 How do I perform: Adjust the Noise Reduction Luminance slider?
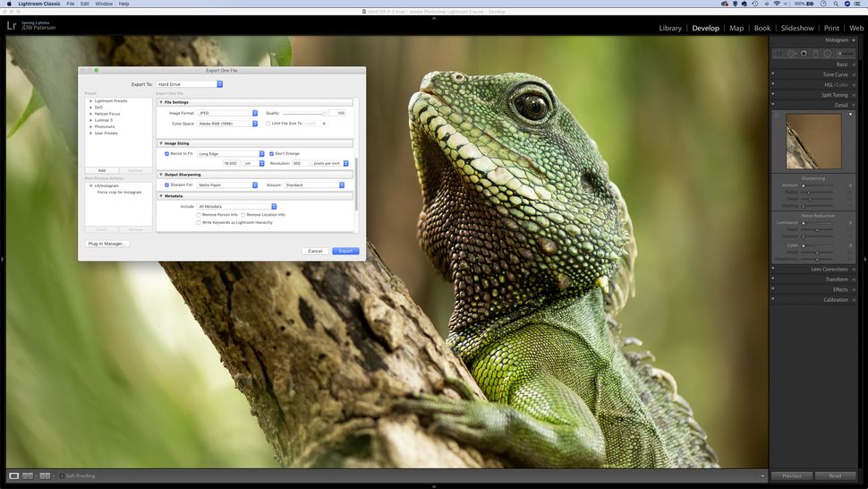coord(818,223)
